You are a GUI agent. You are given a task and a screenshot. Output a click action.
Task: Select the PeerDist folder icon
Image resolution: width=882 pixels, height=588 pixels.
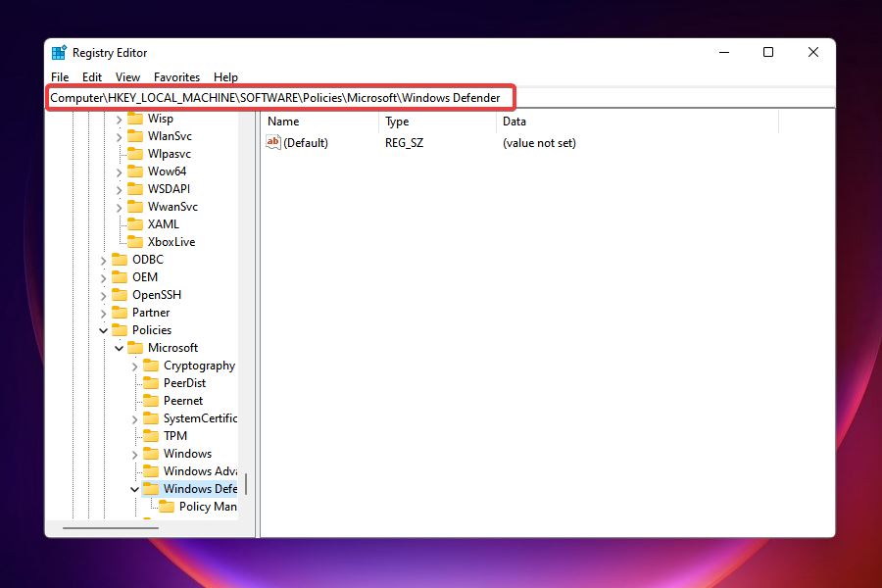[152, 382]
